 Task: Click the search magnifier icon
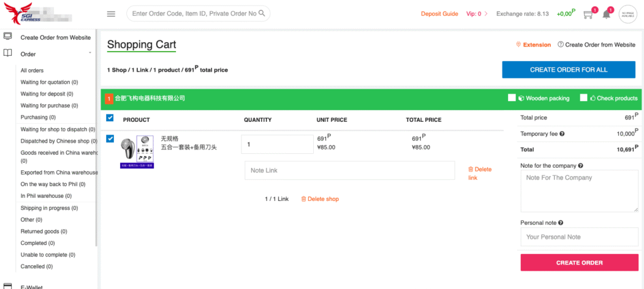click(262, 13)
